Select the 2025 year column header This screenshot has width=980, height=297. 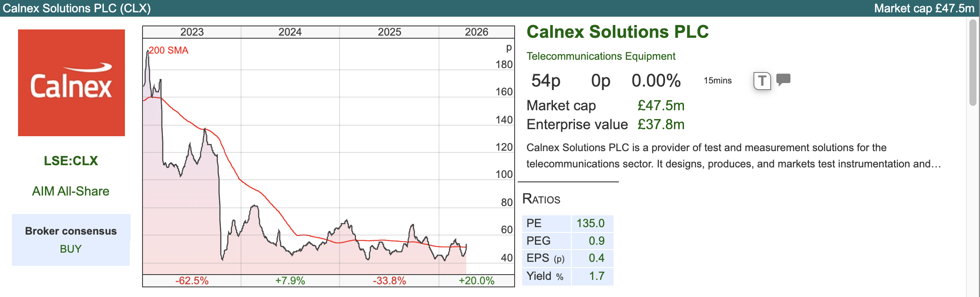(389, 32)
